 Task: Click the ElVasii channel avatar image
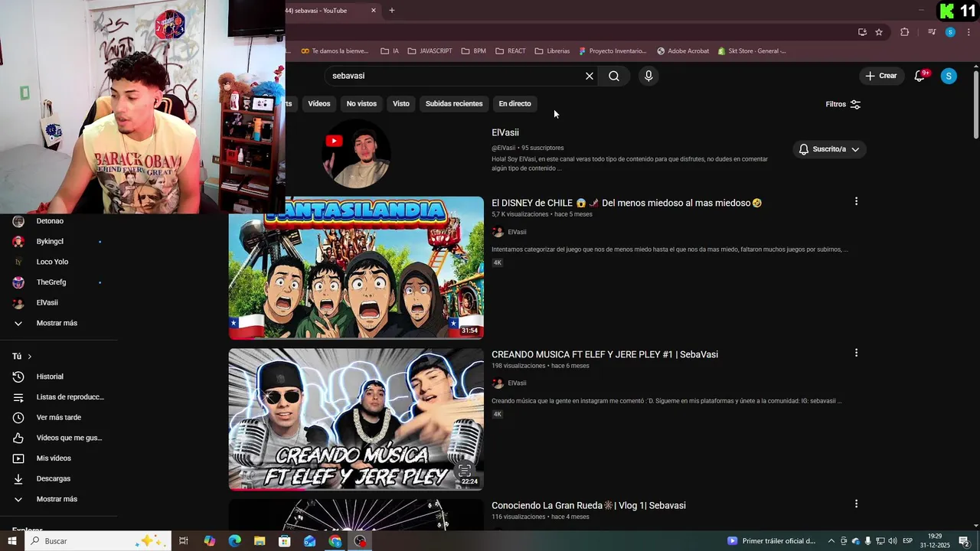356,153
